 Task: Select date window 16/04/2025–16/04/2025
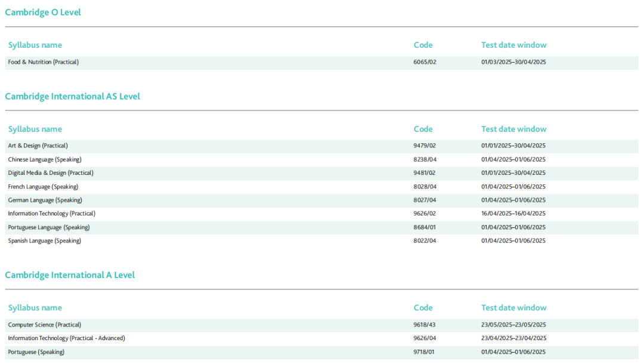(x=513, y=214)
